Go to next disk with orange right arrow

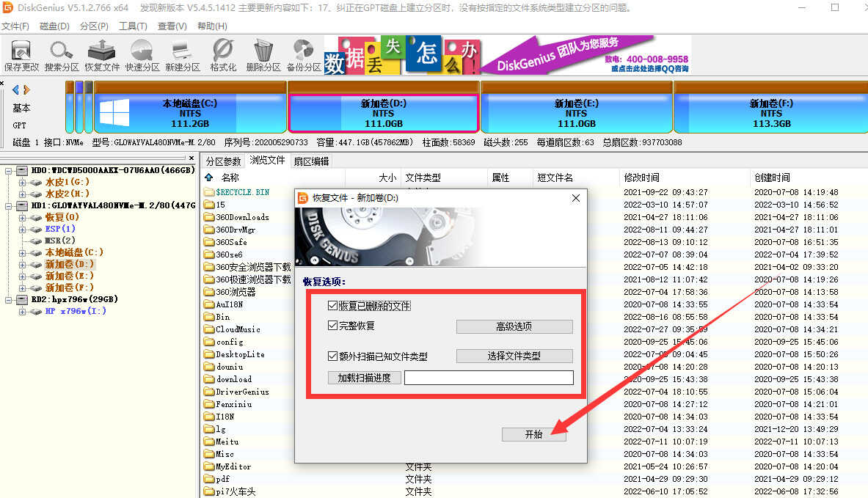coord(26,89)
